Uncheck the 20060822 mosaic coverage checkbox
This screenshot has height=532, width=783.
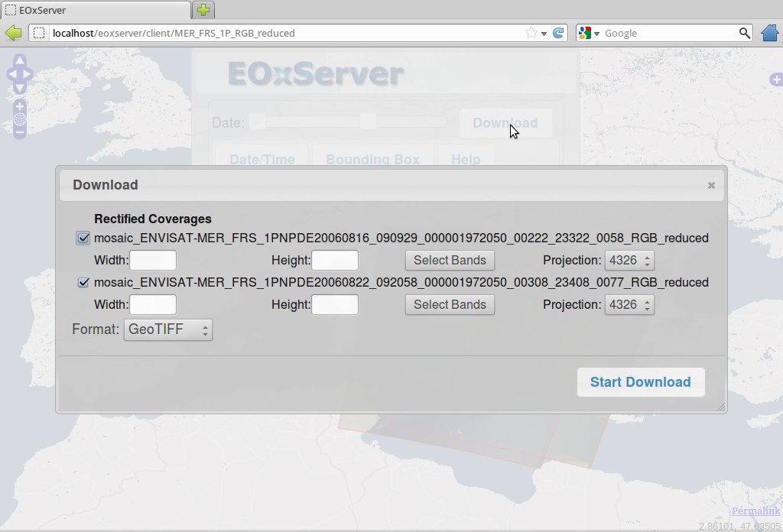point(83,282)
